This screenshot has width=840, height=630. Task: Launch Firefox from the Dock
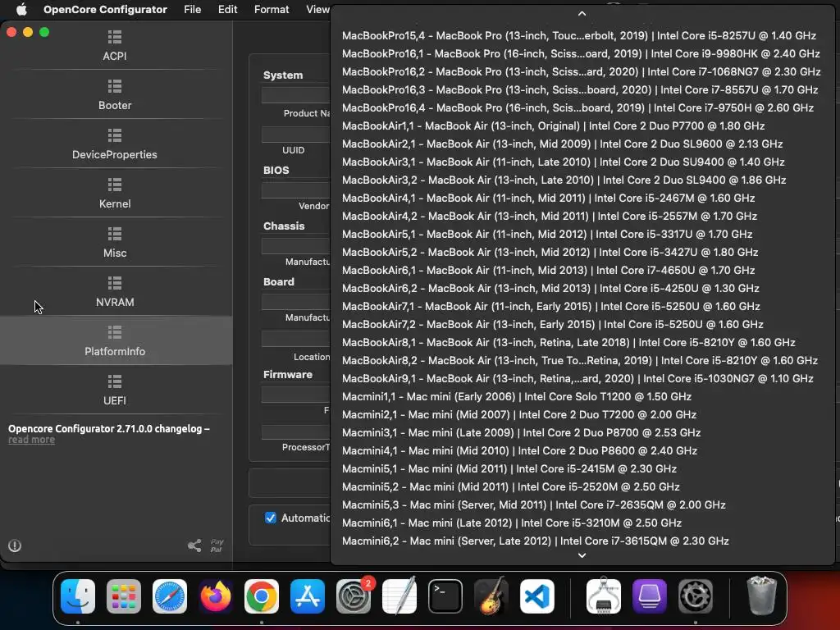coord(216,596)
